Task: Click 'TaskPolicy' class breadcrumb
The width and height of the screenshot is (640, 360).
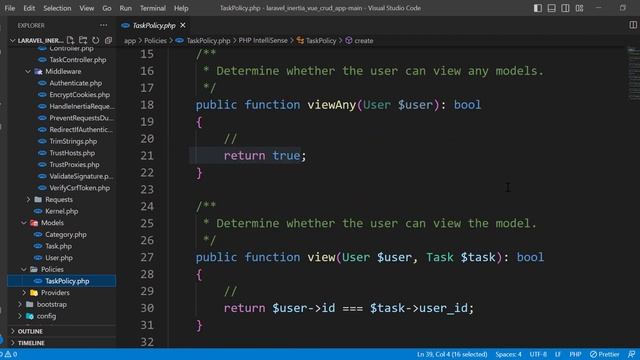Action: 321,40
